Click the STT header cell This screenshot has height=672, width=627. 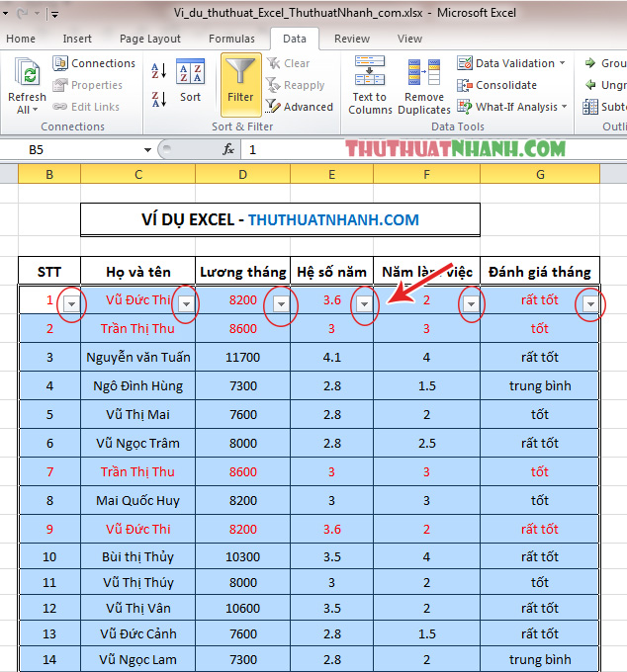click(49, 272)
